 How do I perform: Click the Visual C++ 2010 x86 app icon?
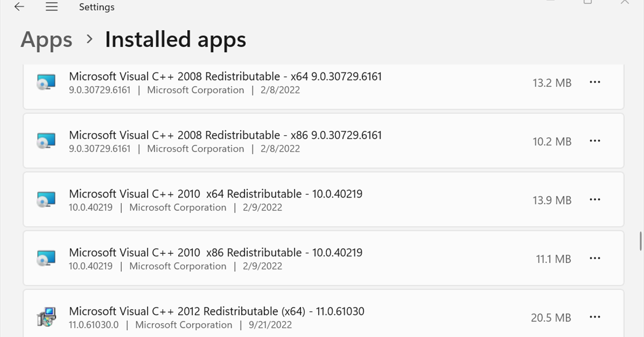pos(46,259)
